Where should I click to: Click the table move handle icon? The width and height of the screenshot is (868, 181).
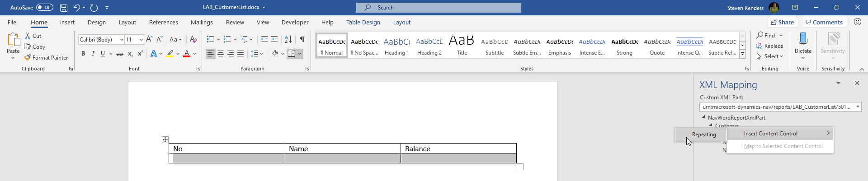pyautogui.click(x=165, y=140)
